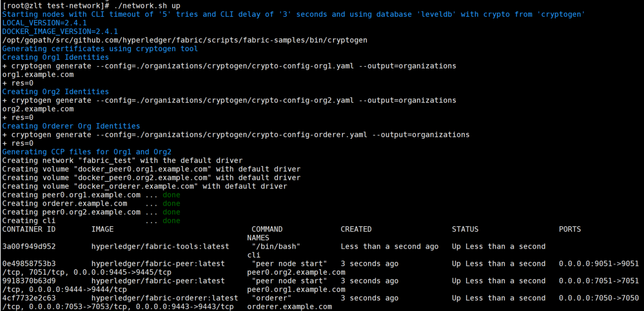644x311 pixels.
Task: Click container ID 3a00f949d952
Action: coord(29,246)
